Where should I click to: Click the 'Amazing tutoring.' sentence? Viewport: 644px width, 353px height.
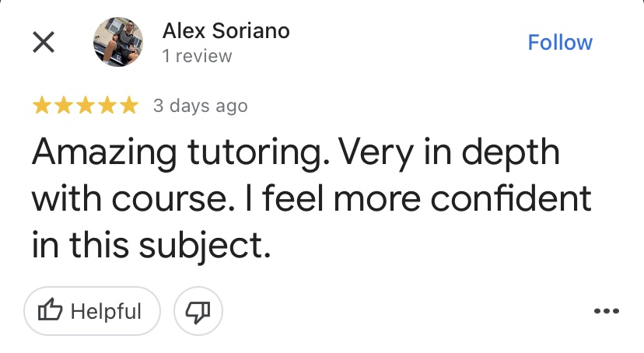(176, 152)
